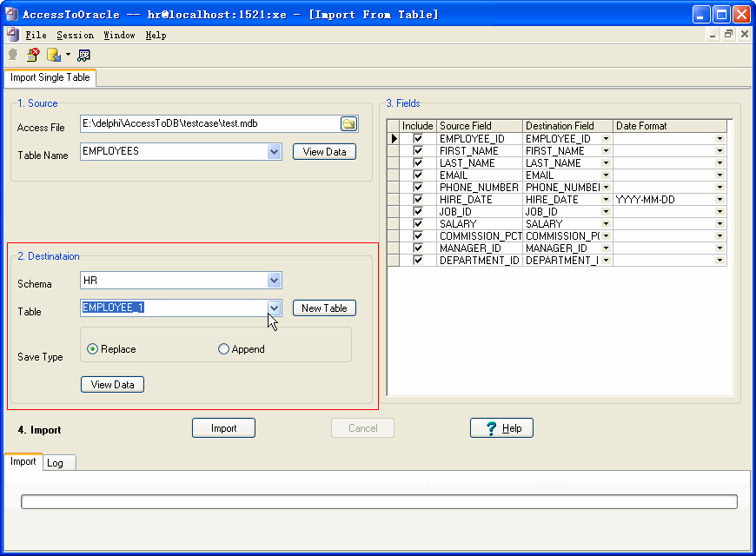756x556 pixels.
Task: Click the lock with red X logoff icon
Action: click(x=33, y=55)
